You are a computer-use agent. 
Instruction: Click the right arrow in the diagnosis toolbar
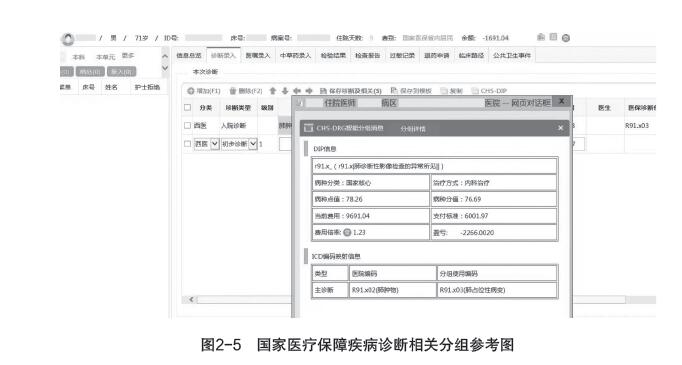(309, 90)
